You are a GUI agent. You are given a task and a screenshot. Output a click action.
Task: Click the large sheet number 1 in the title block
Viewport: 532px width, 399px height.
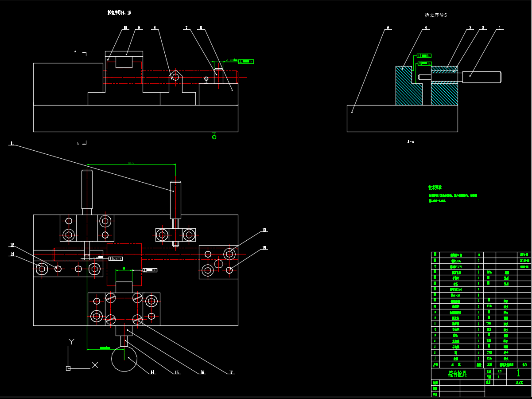click(518, 373)
